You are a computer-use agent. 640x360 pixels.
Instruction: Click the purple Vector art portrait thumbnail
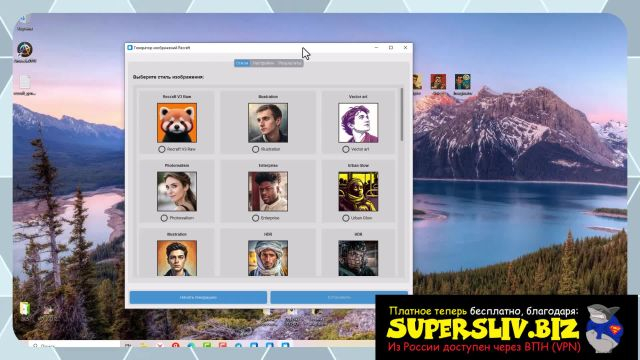[x=358, y=123]
